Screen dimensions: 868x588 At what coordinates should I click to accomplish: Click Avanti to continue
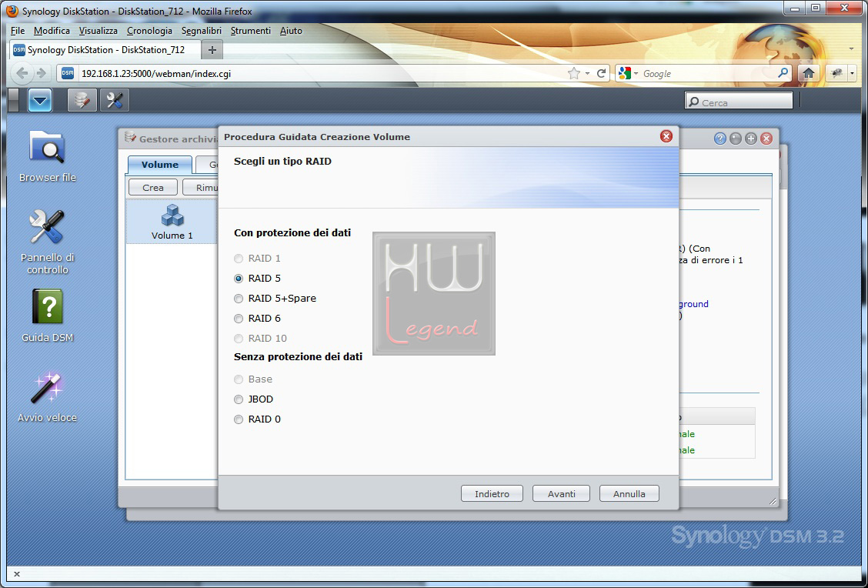[561, 493]
